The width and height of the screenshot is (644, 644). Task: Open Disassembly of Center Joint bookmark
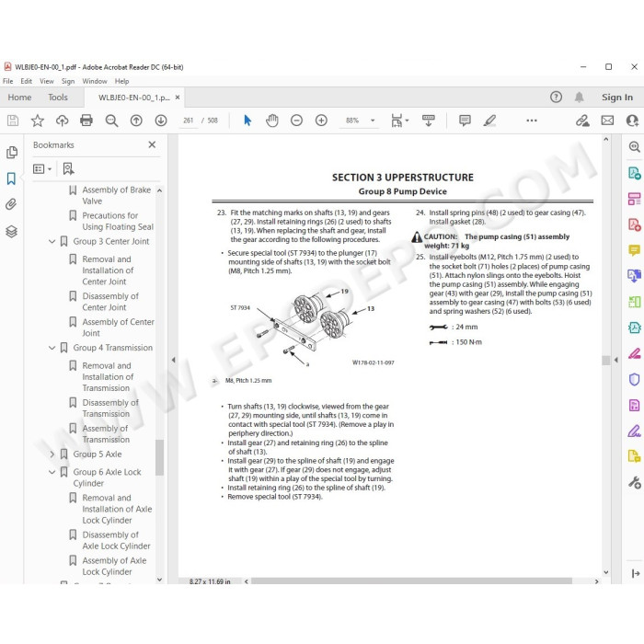110,302
